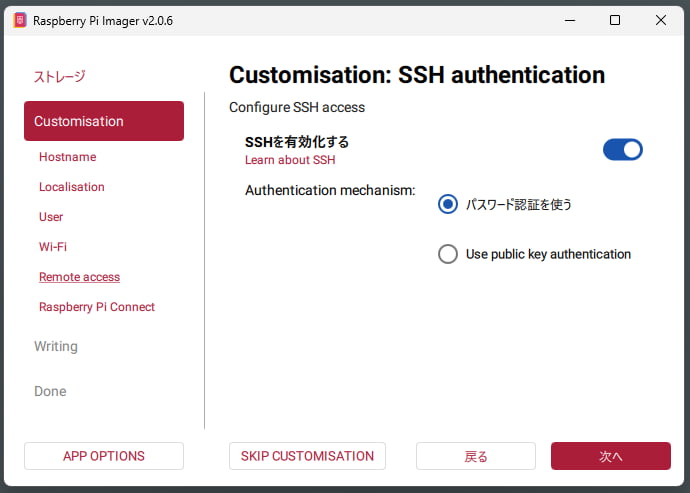
Task: Proceed with the 次へ button
Action: coord(610,456)
